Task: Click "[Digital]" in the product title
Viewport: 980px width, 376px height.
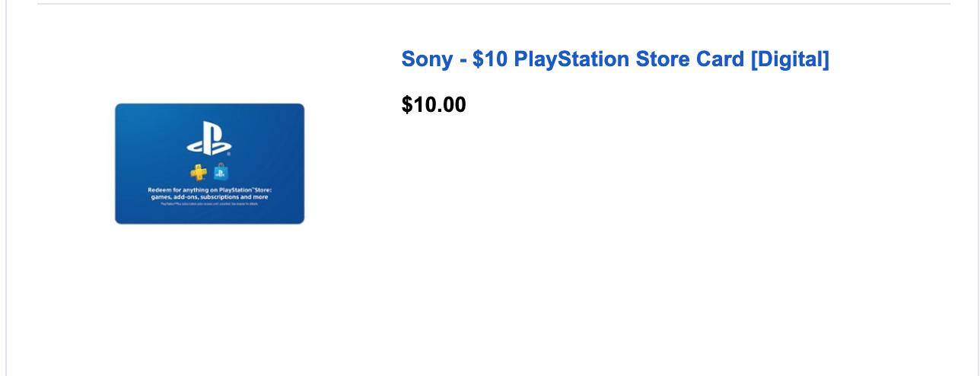Action: click(x=790, y=59)
